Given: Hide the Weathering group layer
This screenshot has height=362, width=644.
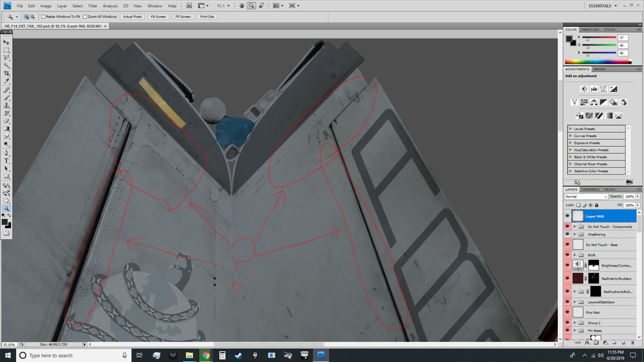Looking at the screenshot, I should pyautogui.click(x=567, y=234).
